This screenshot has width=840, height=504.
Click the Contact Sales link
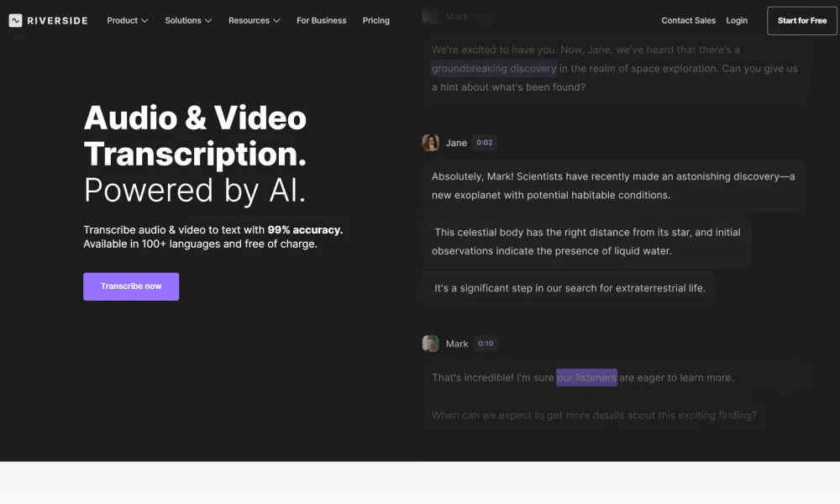coord(688,20)
